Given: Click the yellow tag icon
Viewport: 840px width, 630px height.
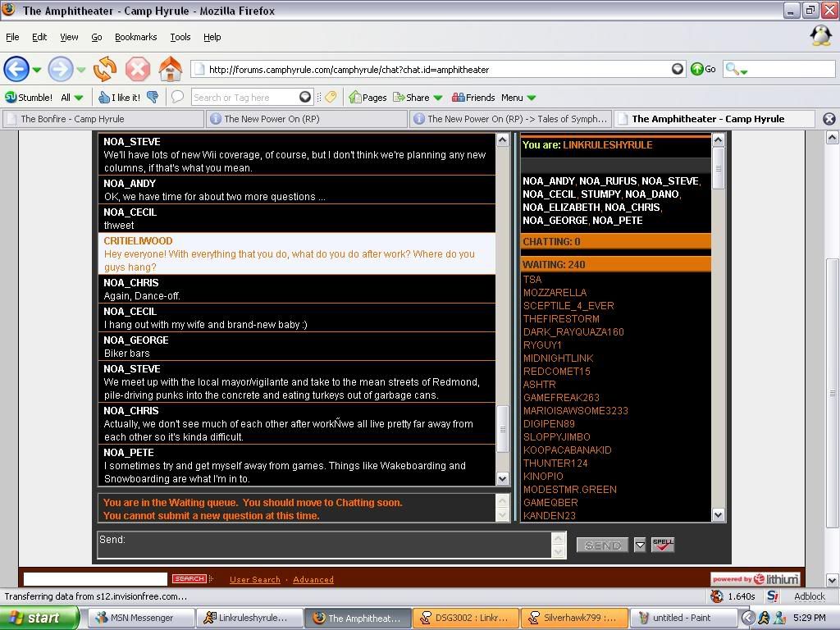Looking at the screenshot, I should pyautogui.click(x=331, y=97).
